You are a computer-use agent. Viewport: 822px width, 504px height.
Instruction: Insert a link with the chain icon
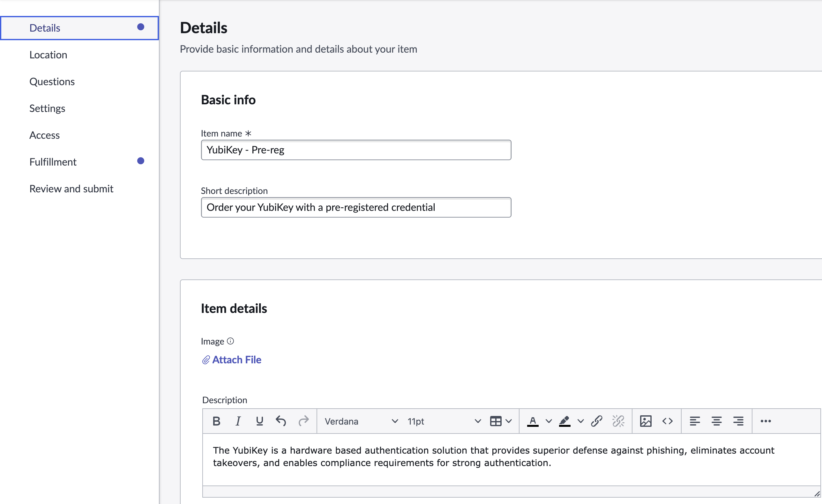[x=596, y=421]
